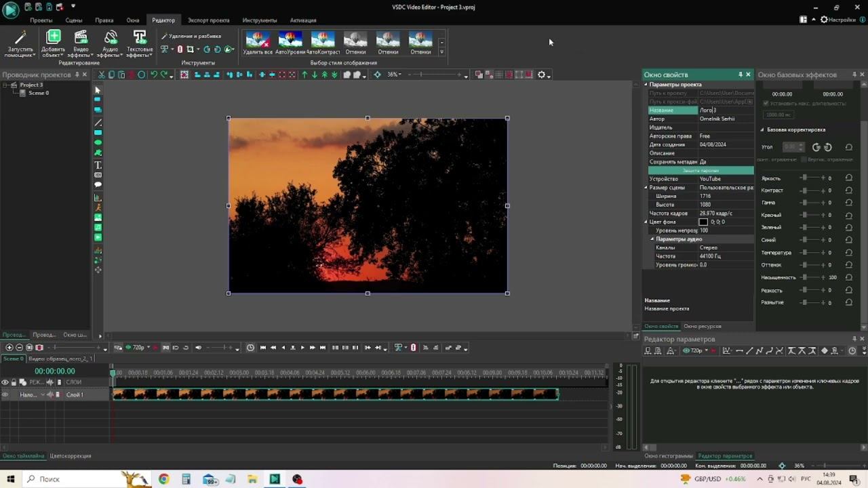868x488 pixels.
Task: Select the Text tool in left toolbar
Action: tap(98, 165)
